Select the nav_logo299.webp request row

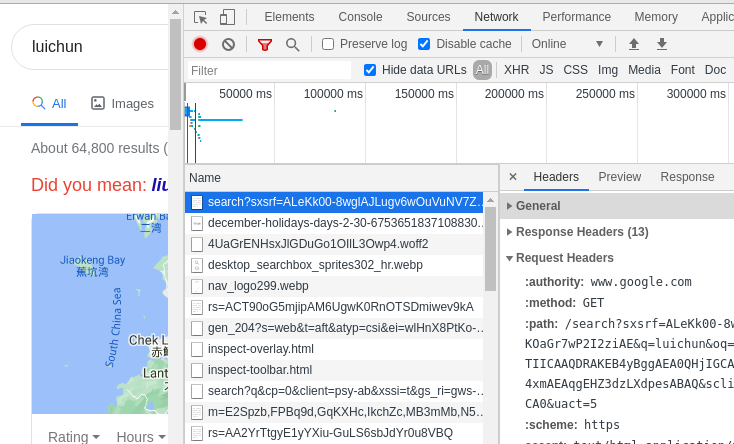click(x=334, y=286)
